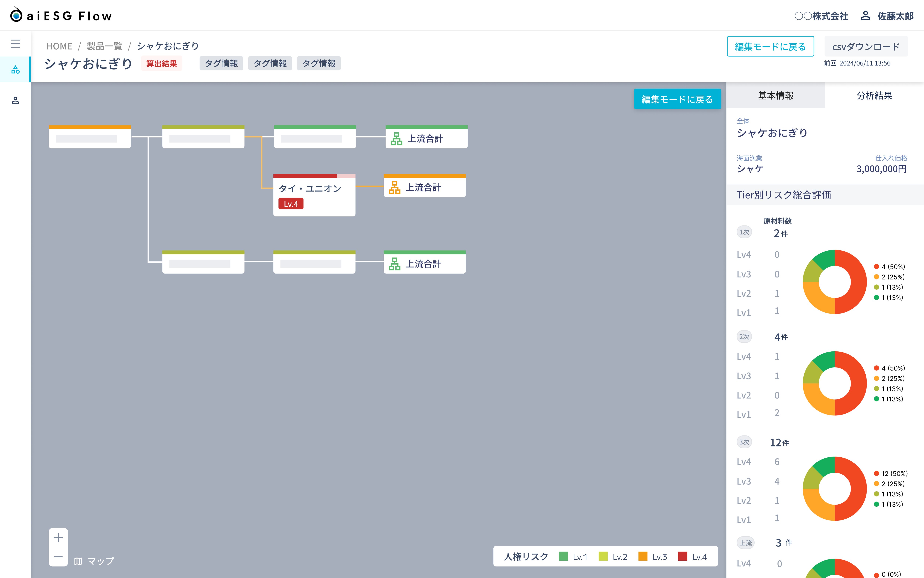Click the 原材料数 column label
Image resolution: width=924 pixels, height=578 pixels.
[777, 221]
